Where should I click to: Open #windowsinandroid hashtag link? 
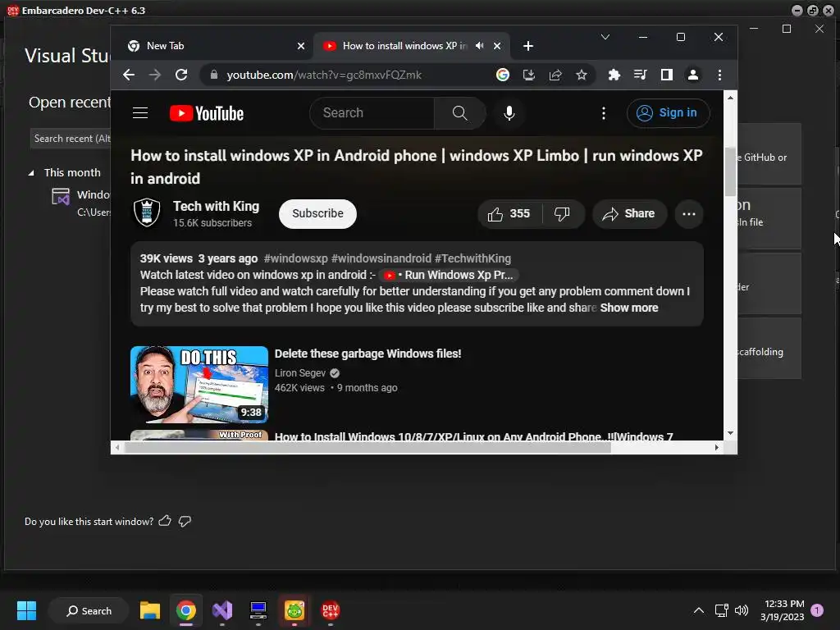(x=381, y=258)
